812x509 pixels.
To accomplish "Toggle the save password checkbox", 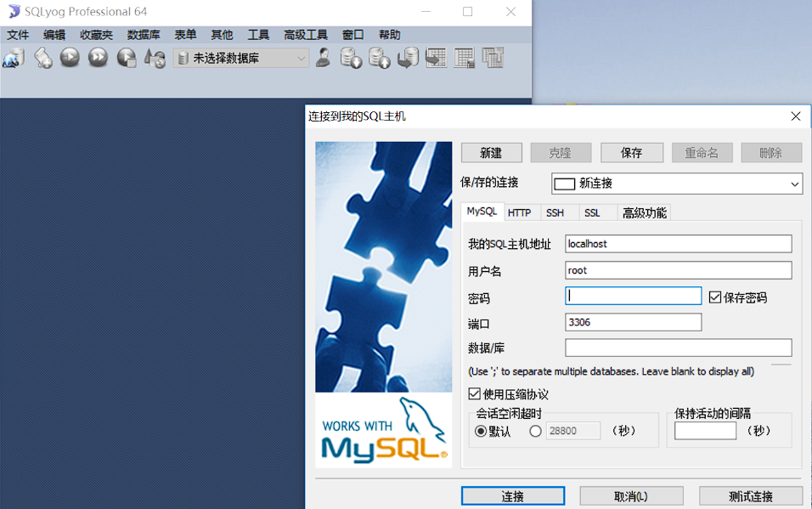I will (715, 297).
